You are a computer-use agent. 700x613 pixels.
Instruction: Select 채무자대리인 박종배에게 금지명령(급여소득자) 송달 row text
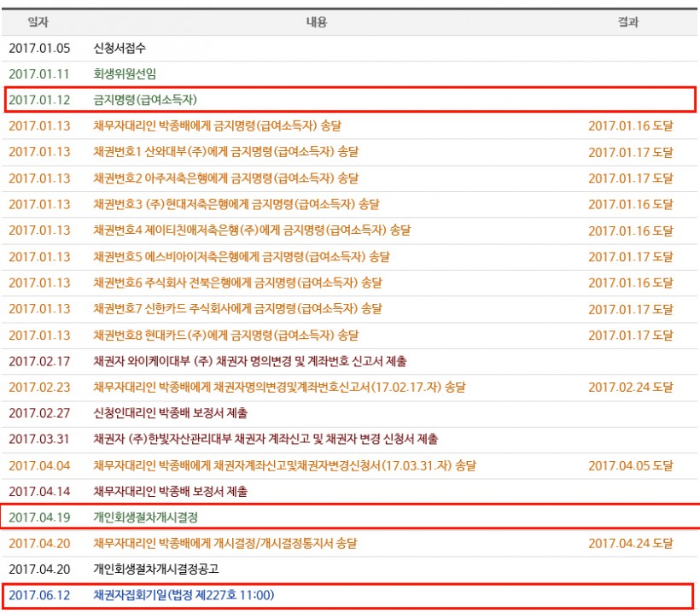coord(217,126)
